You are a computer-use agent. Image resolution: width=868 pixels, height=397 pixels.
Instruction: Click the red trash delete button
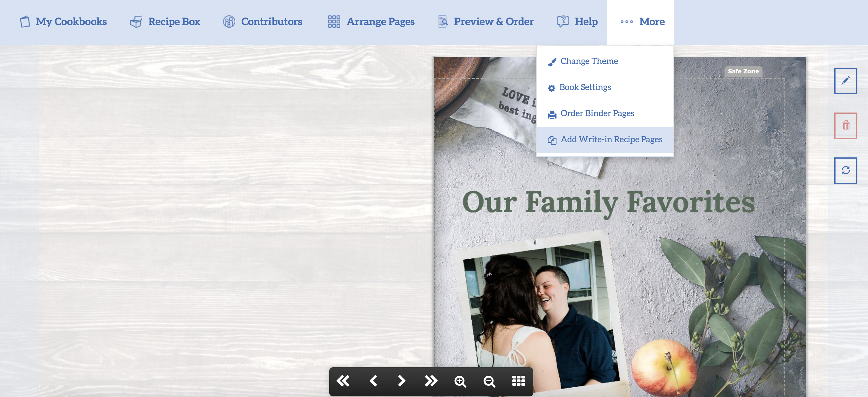point(846,126)
